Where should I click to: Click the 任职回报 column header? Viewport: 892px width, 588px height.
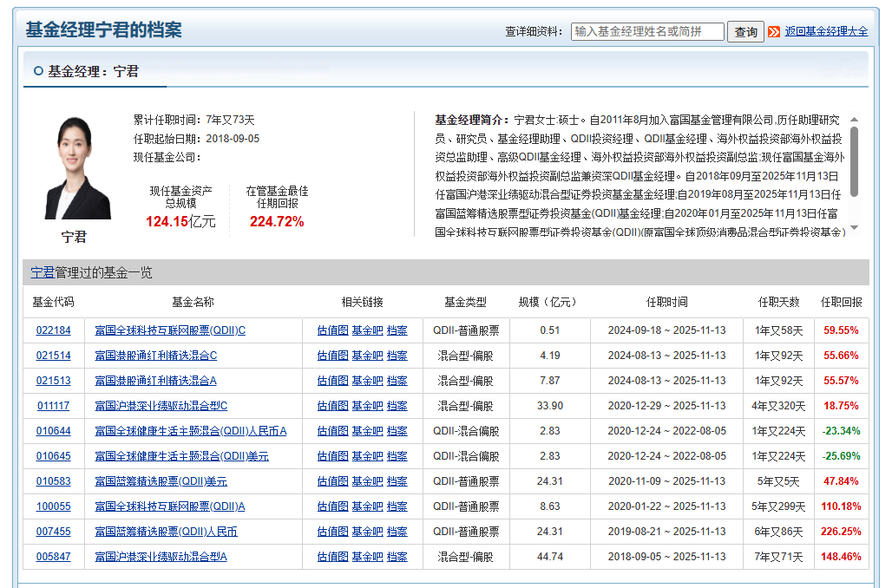[842, 302]
